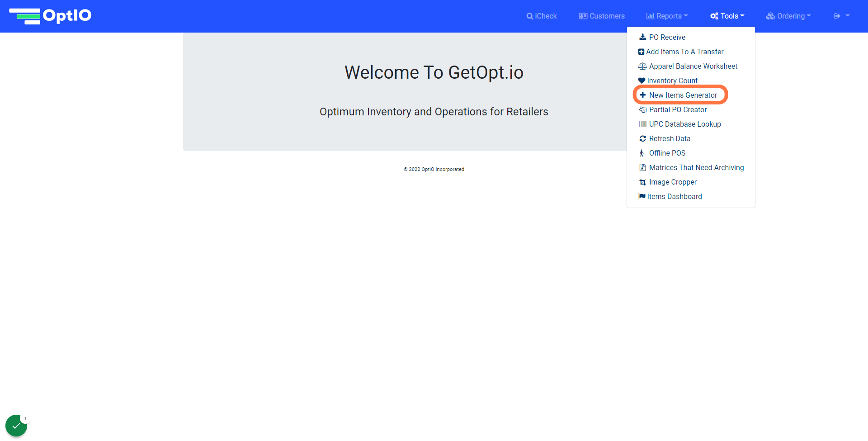The height and width of the screenshot is (441, 868).
Task: Click the flag icon beside Items Dashboard
Action: 642,196
